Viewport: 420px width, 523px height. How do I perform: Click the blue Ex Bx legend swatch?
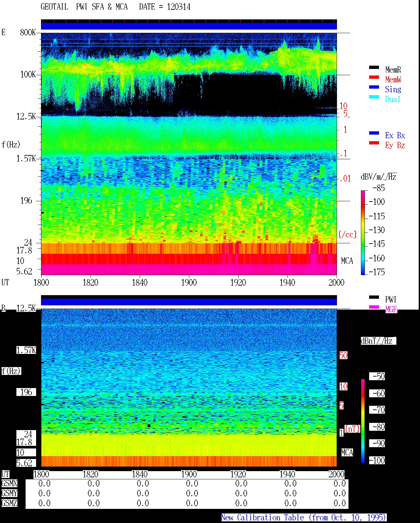click(374, 133)
